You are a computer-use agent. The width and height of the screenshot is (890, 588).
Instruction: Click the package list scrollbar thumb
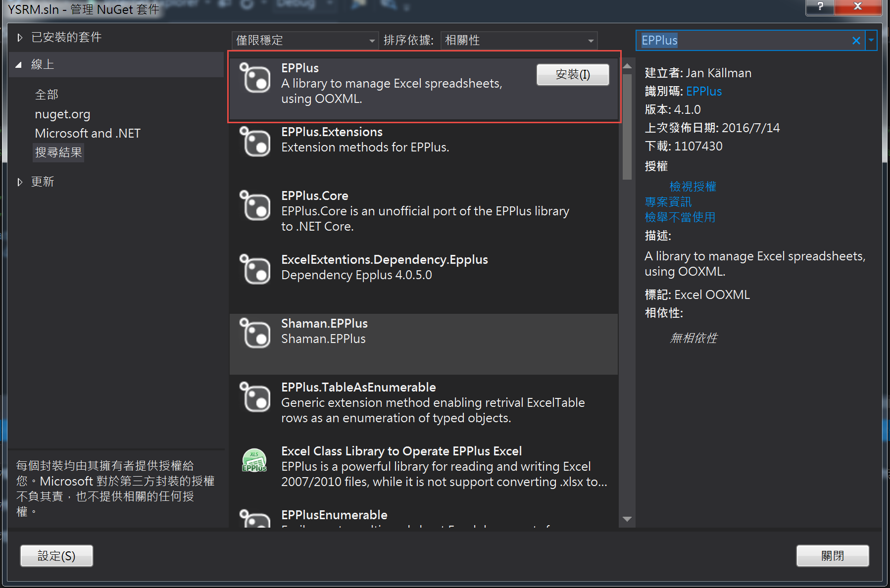point(627,127)
